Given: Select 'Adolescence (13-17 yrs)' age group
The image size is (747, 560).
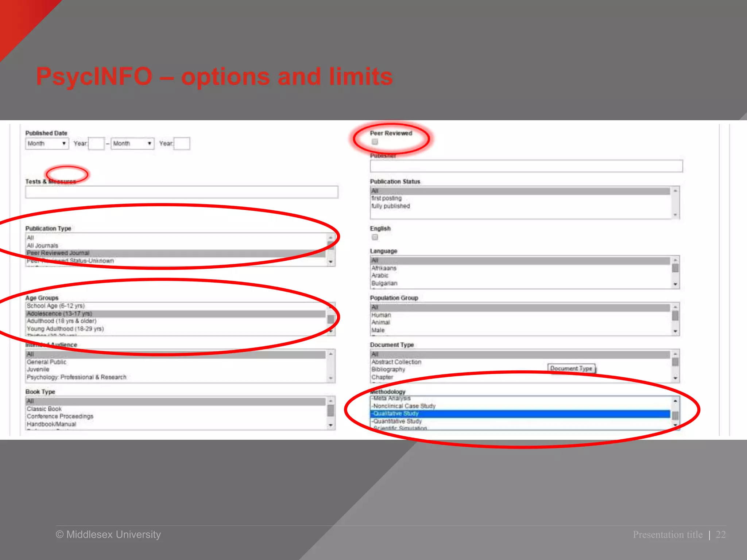Looking at the screenshot, I should (x=176, y=314).
